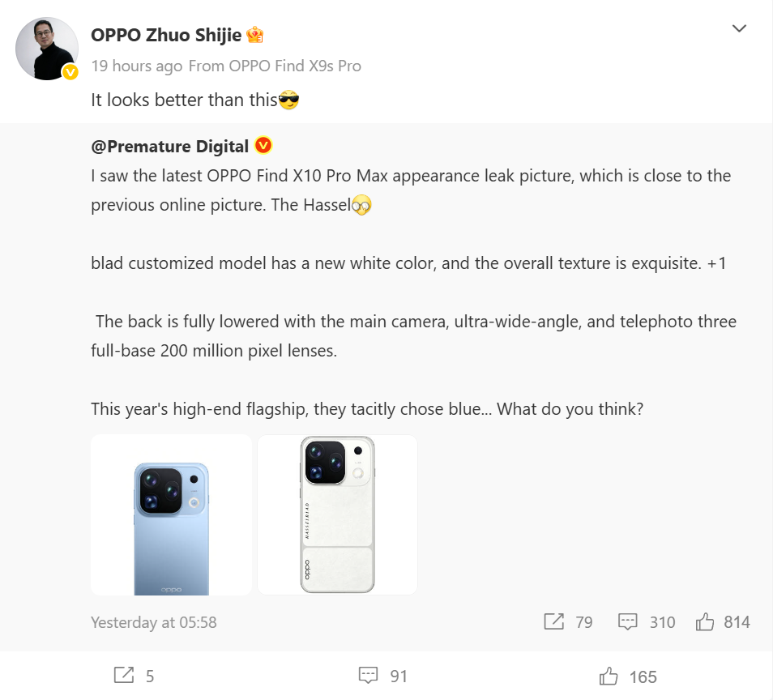Viewport: 773px width, 700px height.
Task: Open the original post timestamp Yesterday at 05:58
Action: [154, 622]
